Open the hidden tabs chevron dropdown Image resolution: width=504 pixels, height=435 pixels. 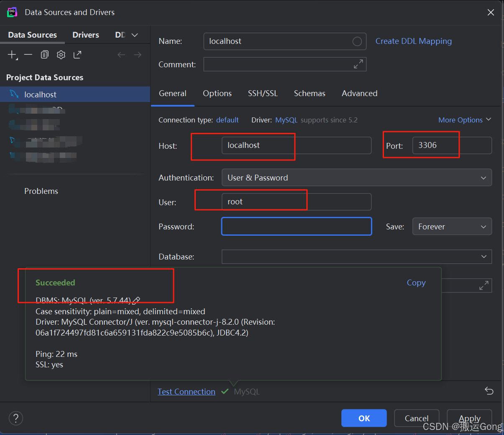click(135, 35)
